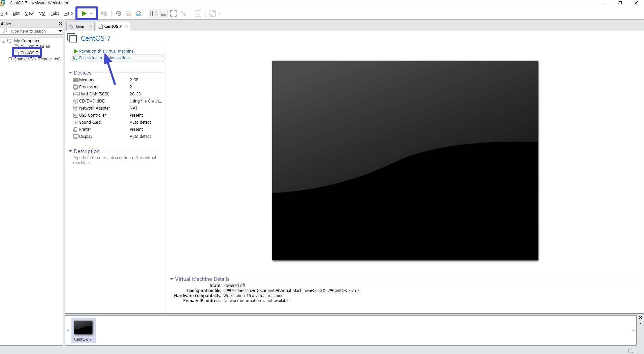Click the '20 GB' hard disk value
The image size is (644, 354).
pyautogui.click(x=135, y=94)
